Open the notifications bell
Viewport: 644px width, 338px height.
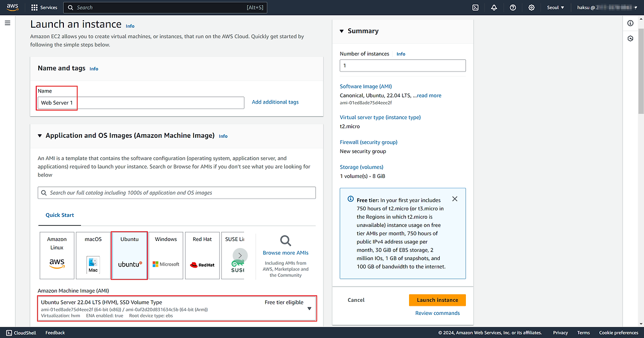click(x=494, y=8)
